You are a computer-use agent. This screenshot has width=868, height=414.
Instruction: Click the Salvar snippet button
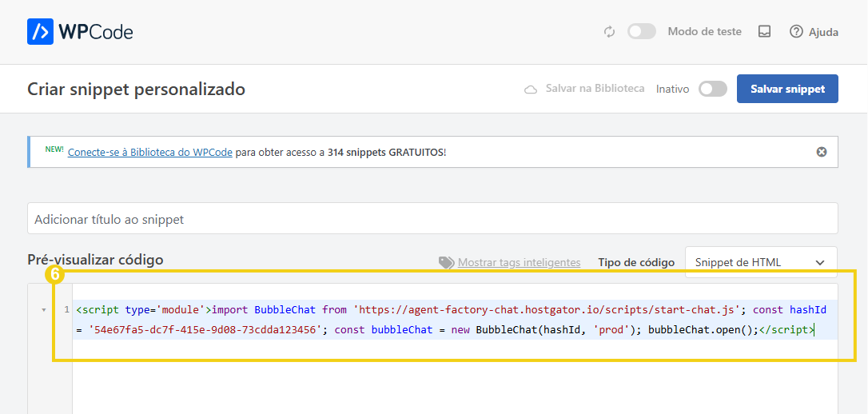click(787, 89)
